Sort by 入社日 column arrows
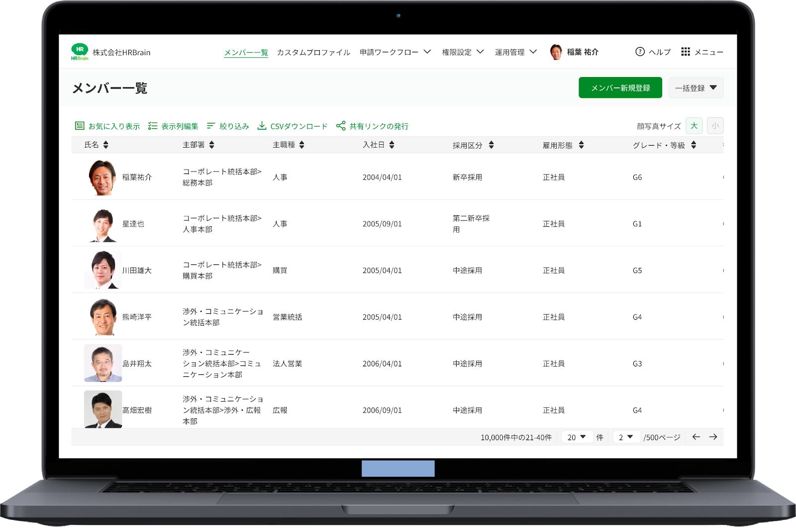The image size is (796, 532). [392, 145]
